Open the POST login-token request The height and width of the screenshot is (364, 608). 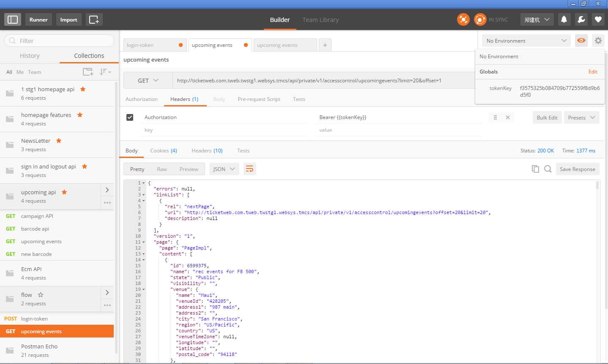coord(57,318)
